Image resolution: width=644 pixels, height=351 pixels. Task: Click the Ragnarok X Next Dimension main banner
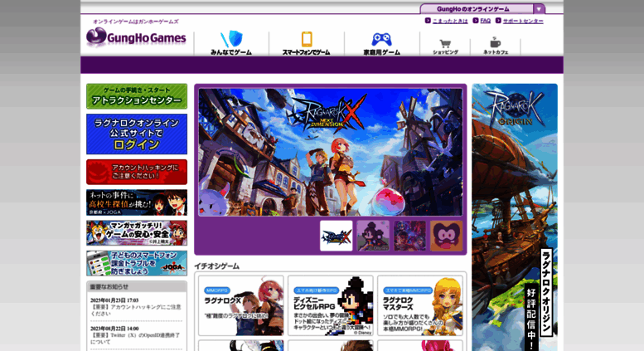click(x=331, y=152)
